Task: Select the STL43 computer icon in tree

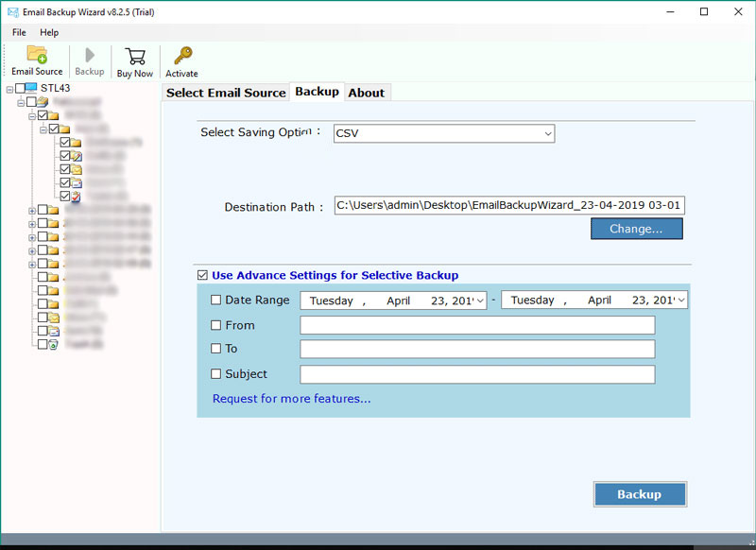Action: (x=31, y=88)
